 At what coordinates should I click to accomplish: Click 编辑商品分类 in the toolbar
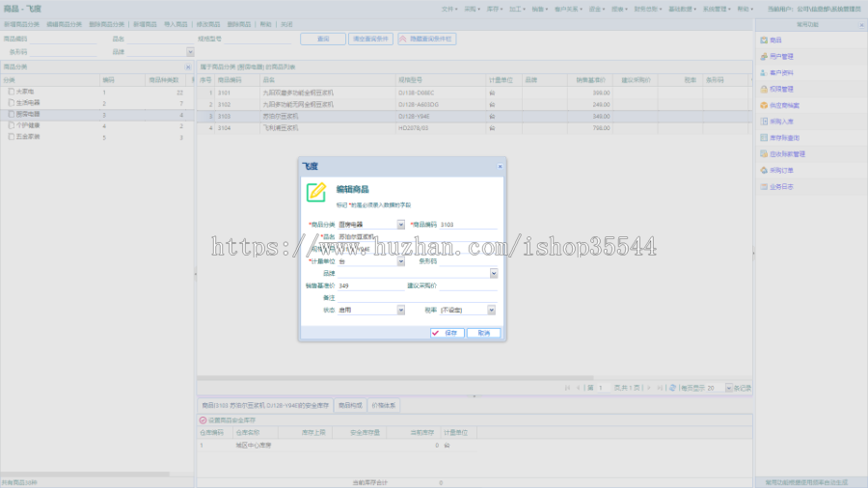[x=65, y=24]
